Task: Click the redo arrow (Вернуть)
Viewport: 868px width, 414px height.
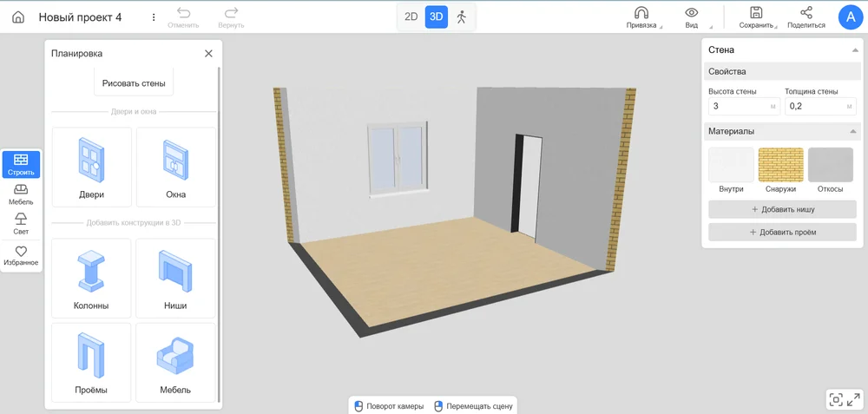Action: click(x=231, y=16)
